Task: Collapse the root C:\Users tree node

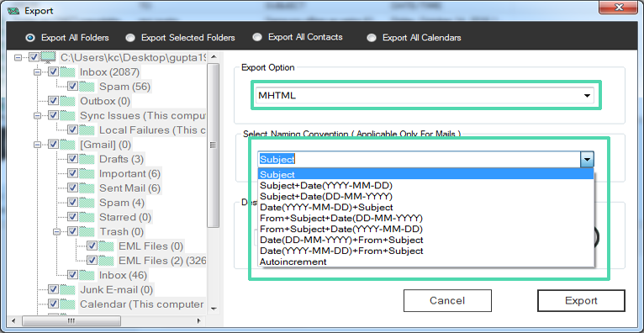Action: pyautogui.click(x=18, y=58)
